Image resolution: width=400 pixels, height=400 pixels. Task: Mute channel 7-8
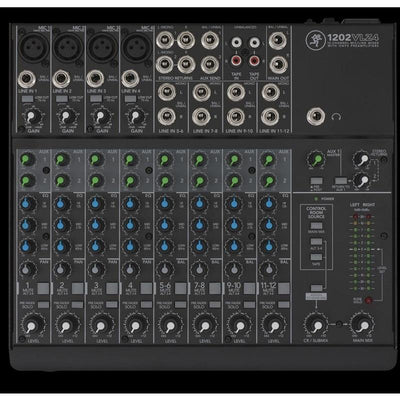pyautogui.click(x=215, y=289)
